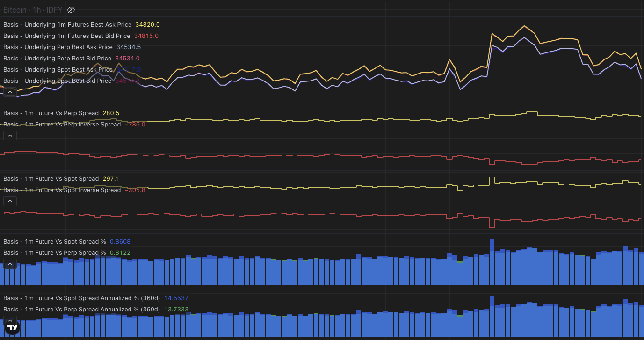Image resolution: width=644 pixels, height=340 pixels.
Task: Click the dark blue value 34517.9
Action: click(129, 69)
